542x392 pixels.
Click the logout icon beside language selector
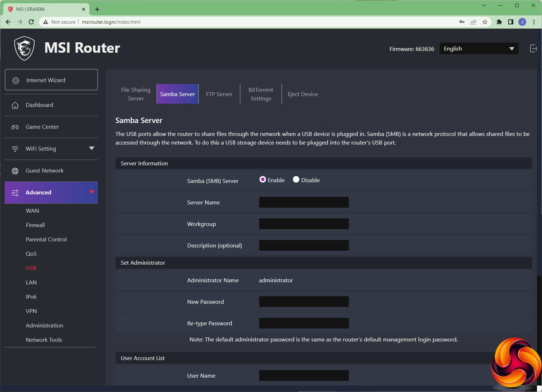533,49
